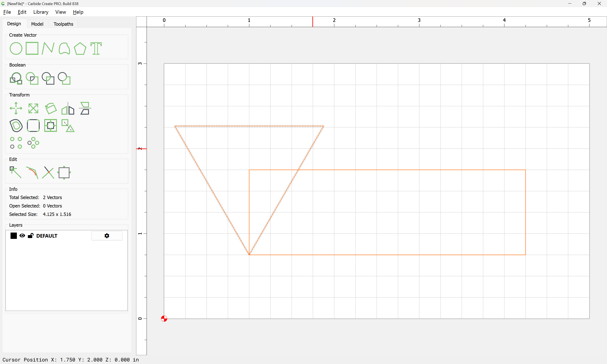Open the Move transform tool

click(16, 108)
